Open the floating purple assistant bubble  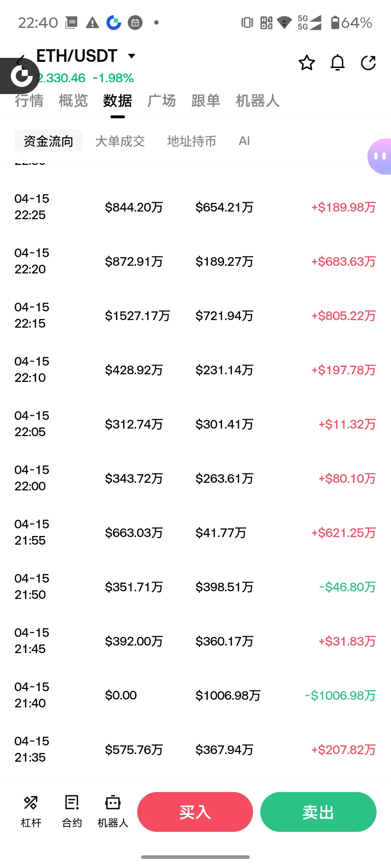(380, 156)
